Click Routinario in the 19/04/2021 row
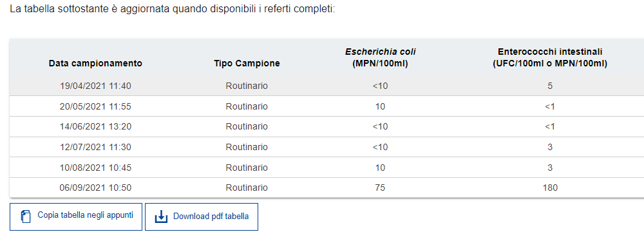Viewport: 644px width, 241px height. pos(247,86)
